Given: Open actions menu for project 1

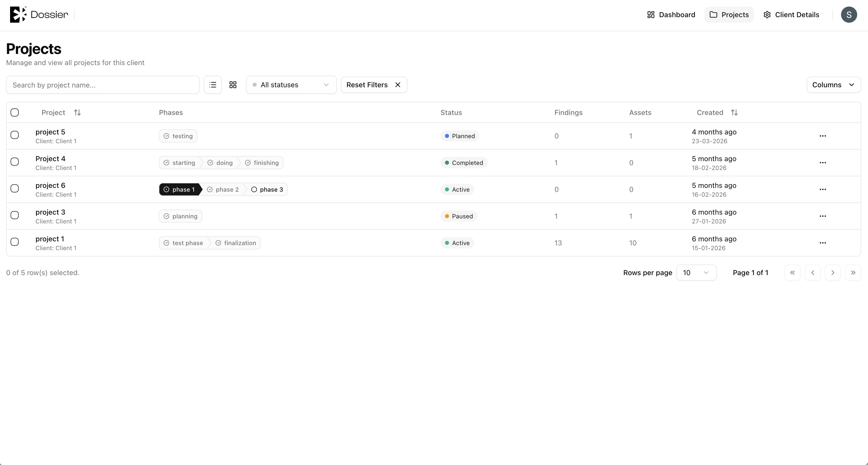Looking at the screenshot, I should point(823,243).
